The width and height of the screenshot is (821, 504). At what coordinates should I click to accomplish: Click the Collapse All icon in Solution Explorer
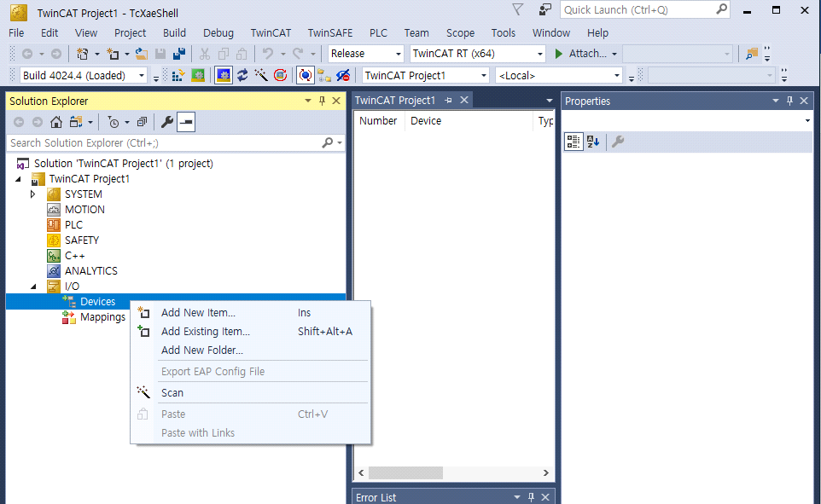click(142, 123)
